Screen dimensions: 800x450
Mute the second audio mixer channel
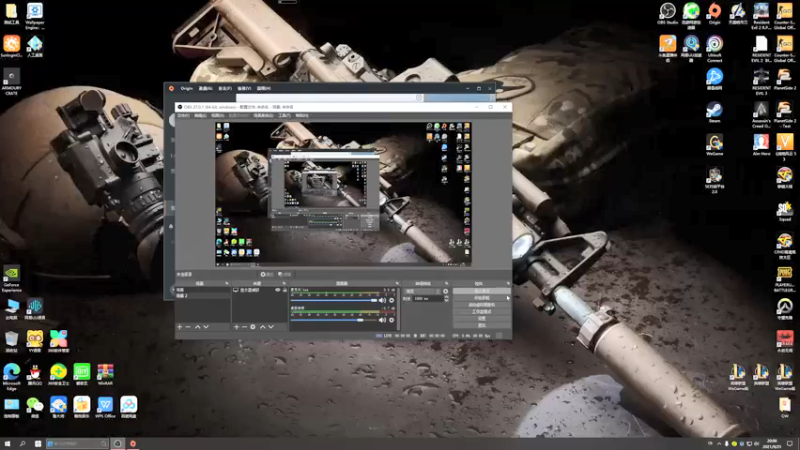[382, 320]
